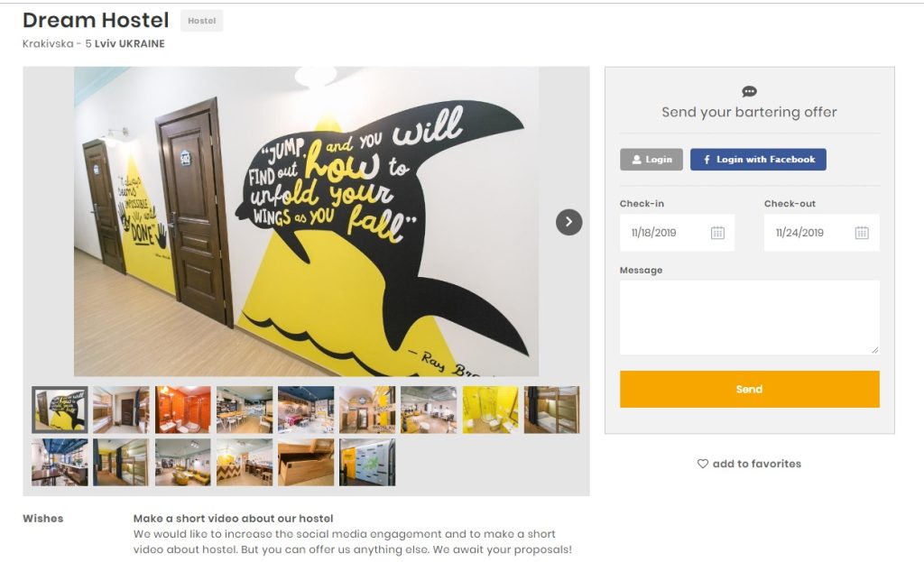Click the next photo arrow button
The height and width of the screenshot is (562, 924).
[x=568, y=222]
